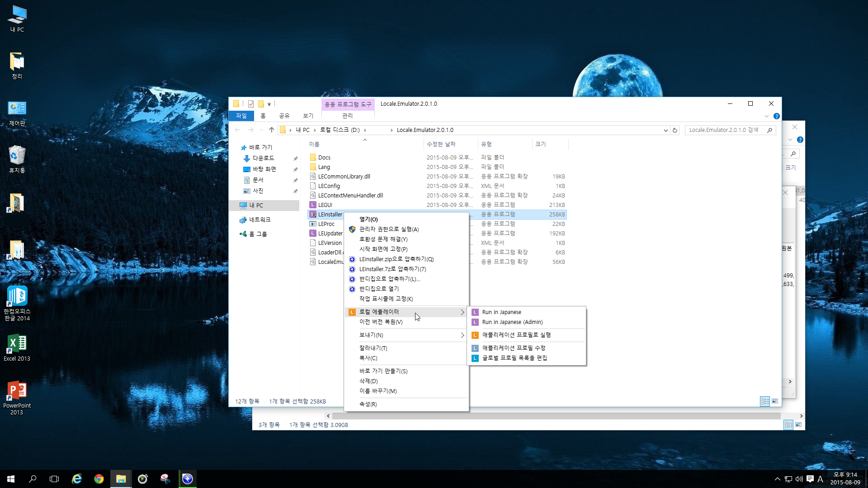Launch Locale Emulator from the taskbar

[188, 479]
